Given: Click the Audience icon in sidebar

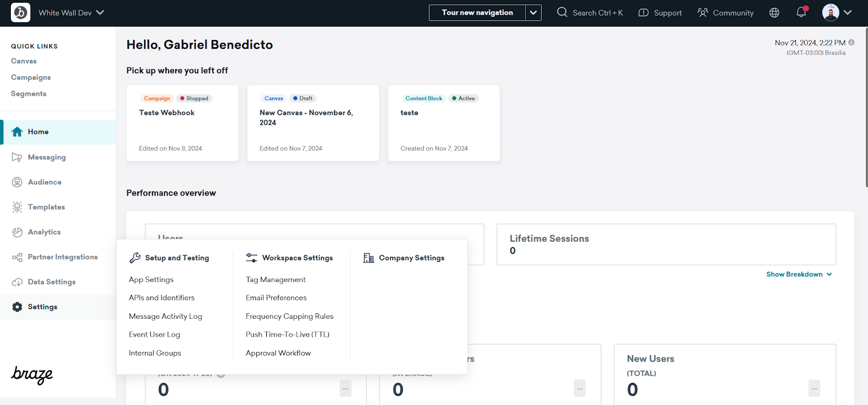Looking at the screenshot, I should (x=17, y=182).
